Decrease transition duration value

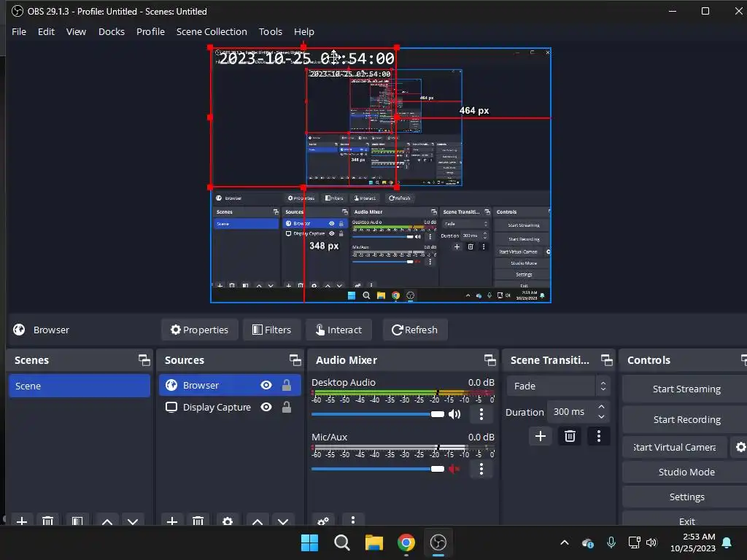601,416
